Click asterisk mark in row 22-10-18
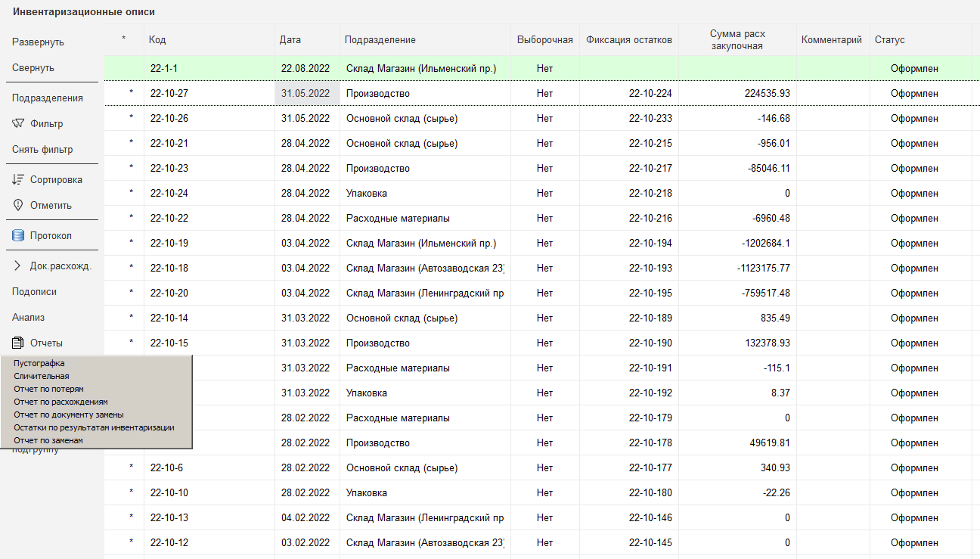Screen dimensions: 980x559 (x=131, y=268)
